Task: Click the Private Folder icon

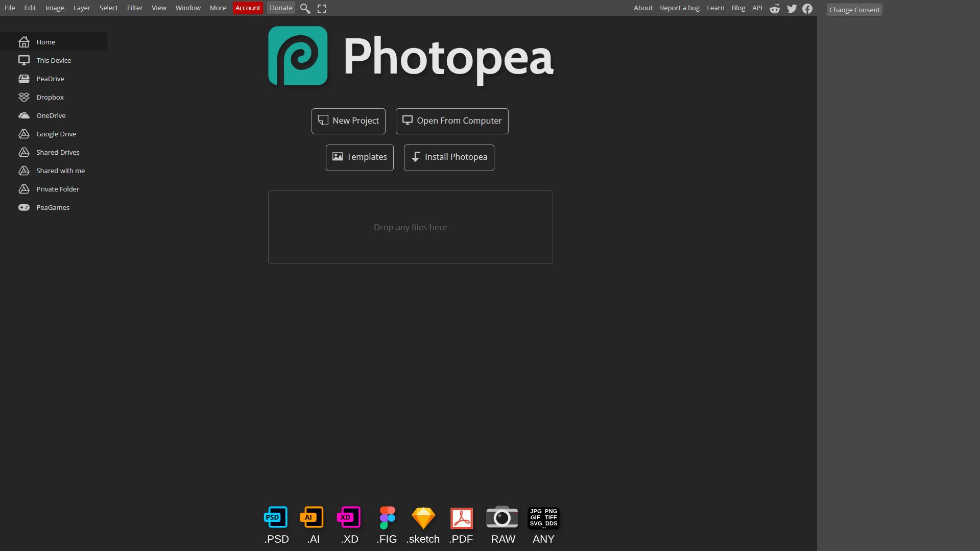Action: (x=24, y=189)
